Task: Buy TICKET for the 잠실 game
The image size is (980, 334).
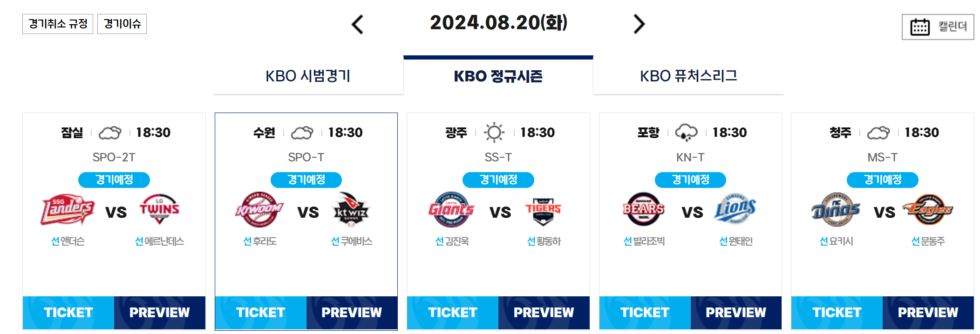Action: coord(68,313)
